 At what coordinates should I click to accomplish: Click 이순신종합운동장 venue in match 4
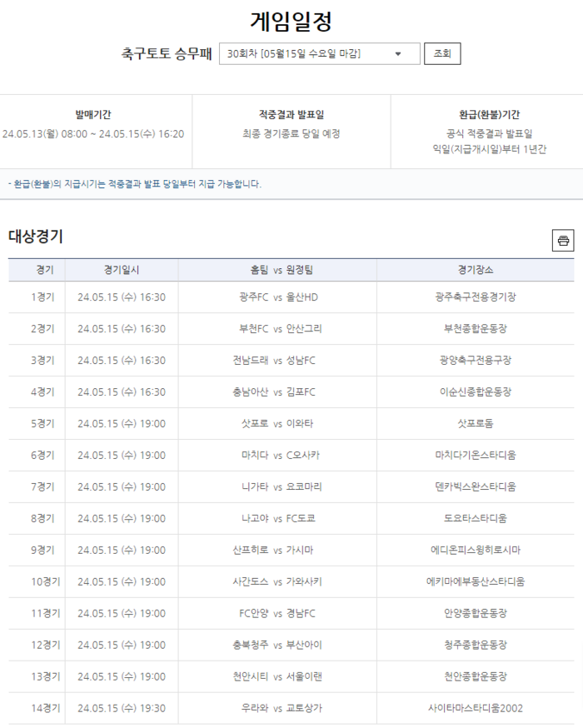pyautogui.click(x=475, y=392)
